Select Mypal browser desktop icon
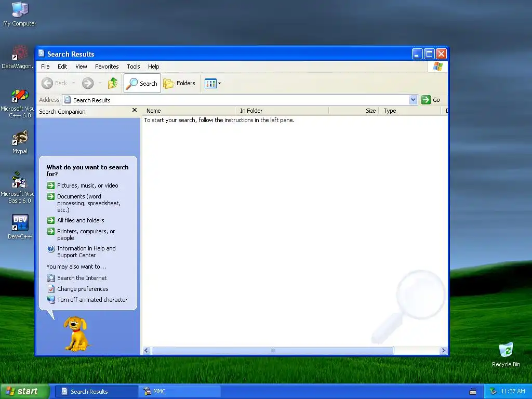The image size is (532, 399). (20, 142)
